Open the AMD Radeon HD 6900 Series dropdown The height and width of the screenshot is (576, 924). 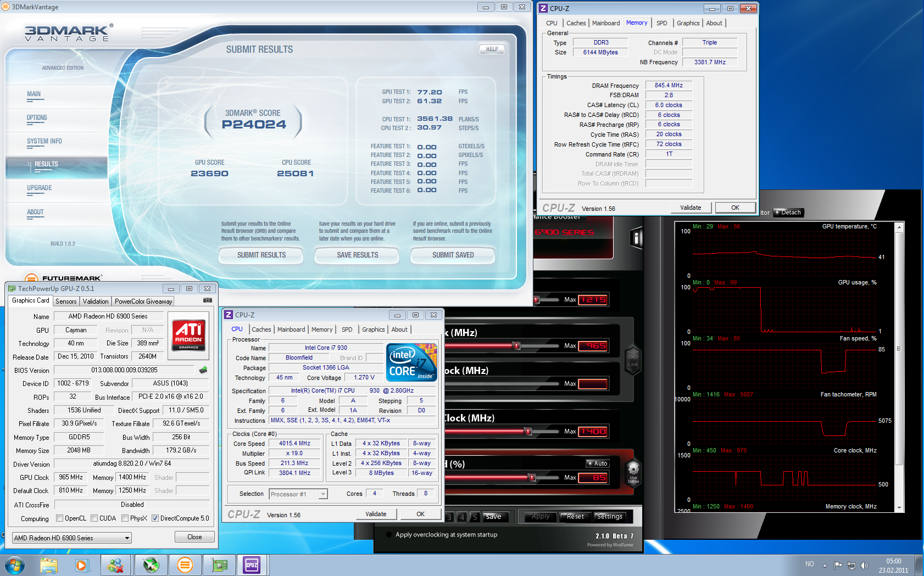point(71,538)
